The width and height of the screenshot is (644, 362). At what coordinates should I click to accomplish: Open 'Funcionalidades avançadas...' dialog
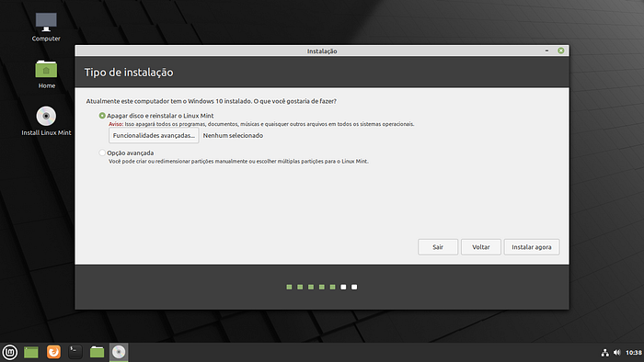tap(154, 135)
